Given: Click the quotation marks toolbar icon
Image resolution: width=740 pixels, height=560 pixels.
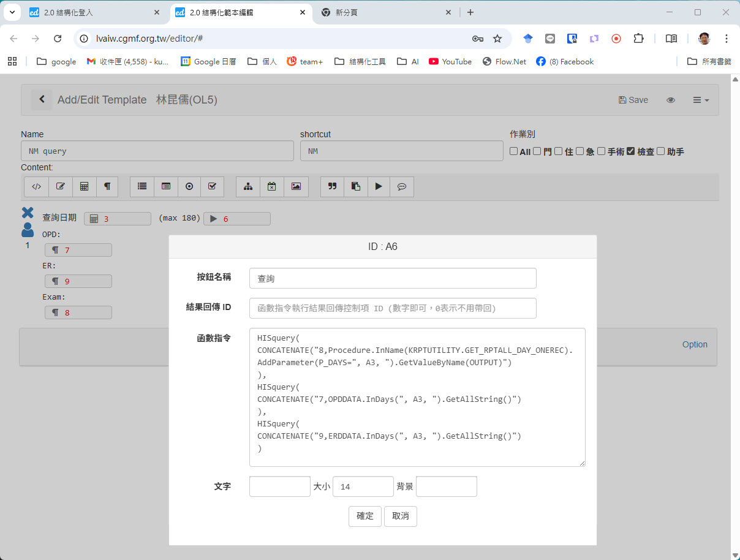Looking at the screenshot, I should coord(333,187).
